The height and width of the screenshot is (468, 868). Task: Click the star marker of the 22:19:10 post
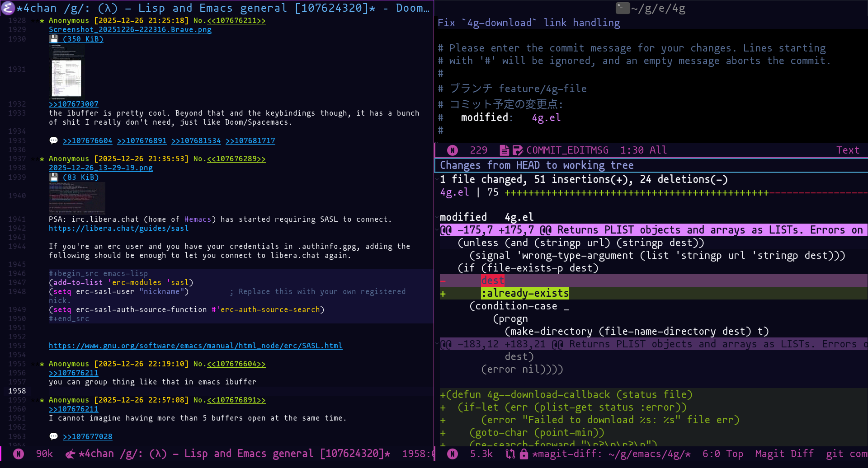click(42, 364)
